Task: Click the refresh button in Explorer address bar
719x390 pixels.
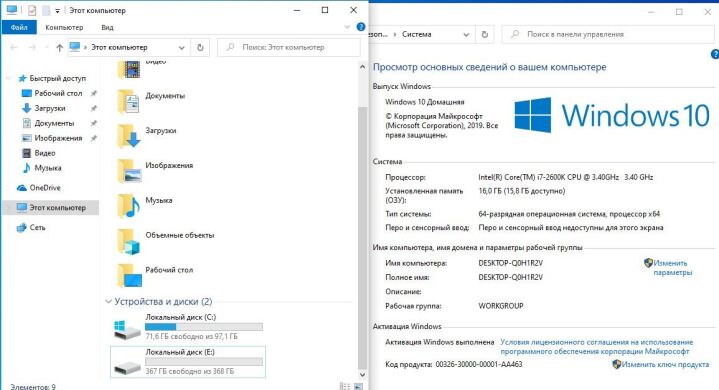Action: click(200, 47)
